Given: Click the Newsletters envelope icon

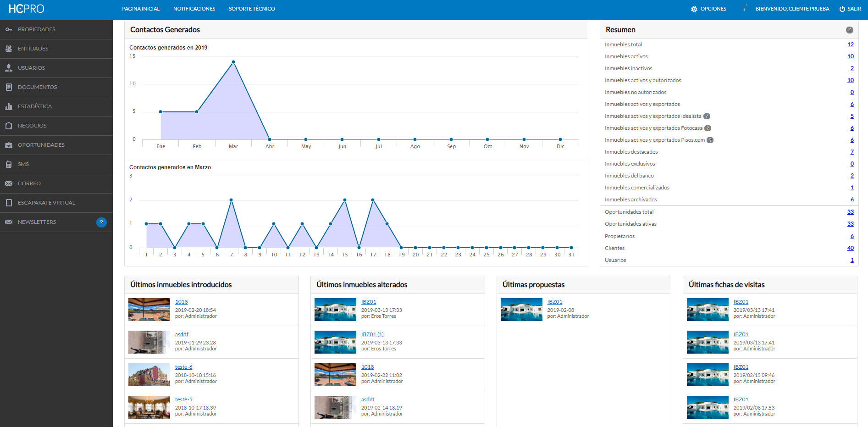Looking at the screenshot, I should (9, 222).
